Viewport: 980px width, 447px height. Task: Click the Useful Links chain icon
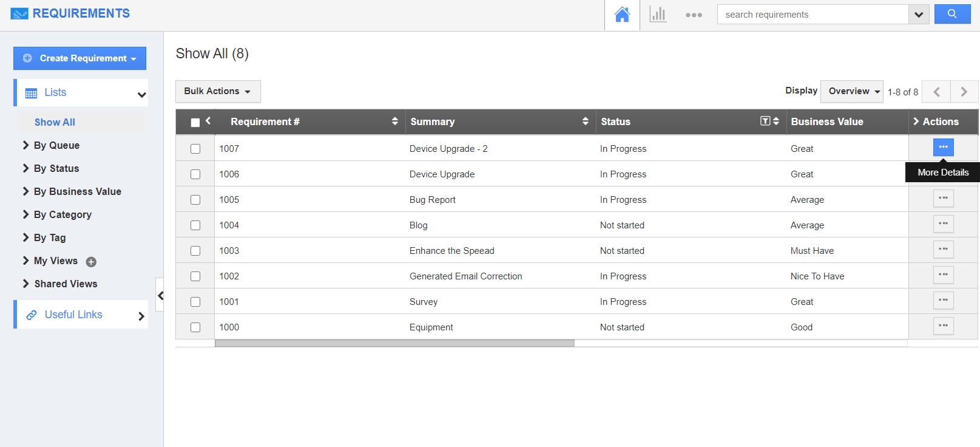point(32,315)
